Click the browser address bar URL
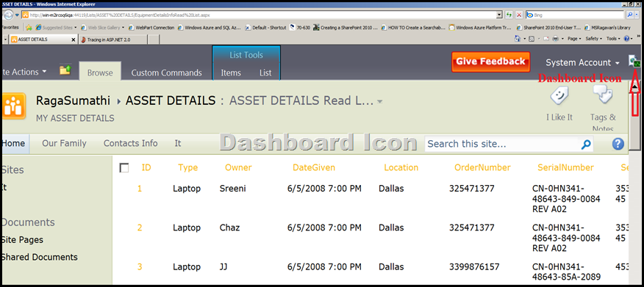644x287 pixels. click(x=259, y=15)
